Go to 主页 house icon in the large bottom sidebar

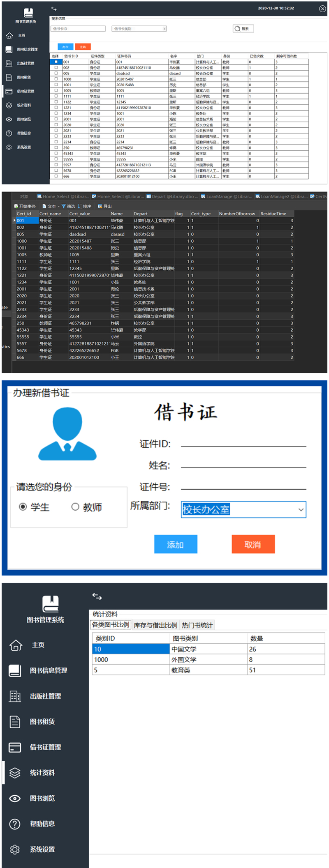16,645
